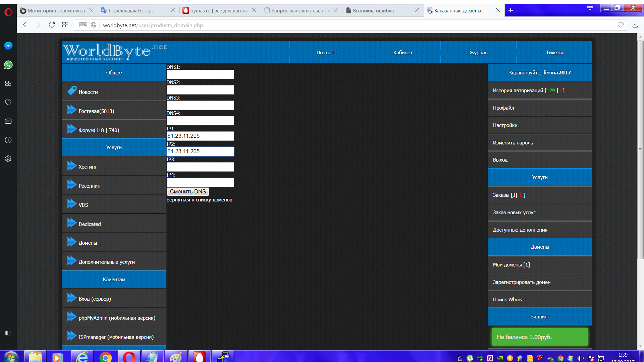Open Хостинг in services menu
Screen dimensions: 644x362
(88, 167)
